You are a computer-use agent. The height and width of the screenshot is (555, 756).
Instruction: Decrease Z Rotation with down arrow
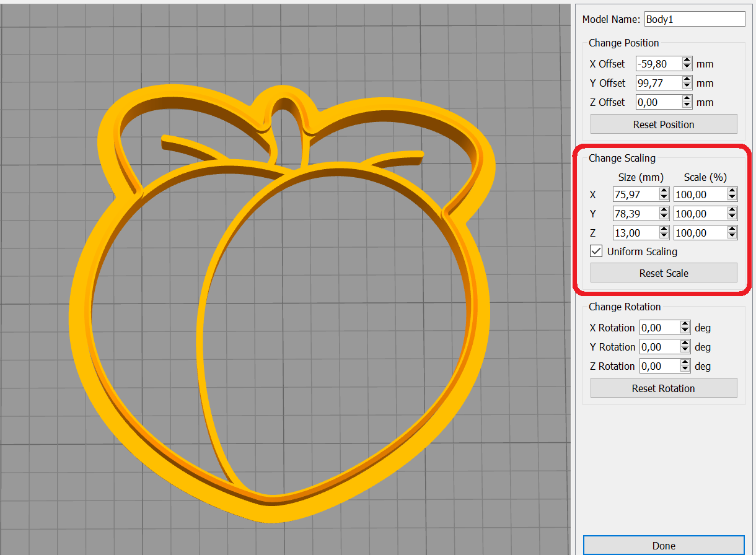685,370
